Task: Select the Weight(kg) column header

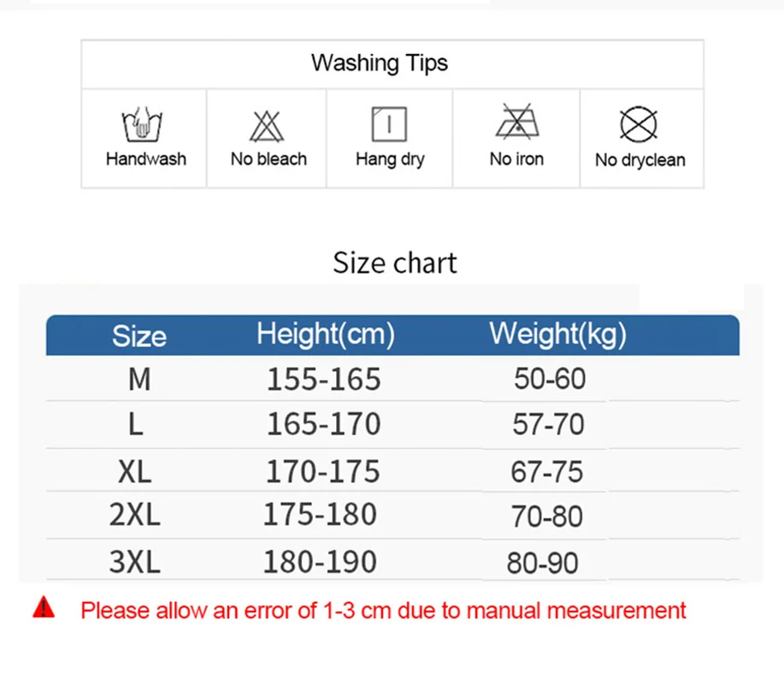Action: point(557,334)
